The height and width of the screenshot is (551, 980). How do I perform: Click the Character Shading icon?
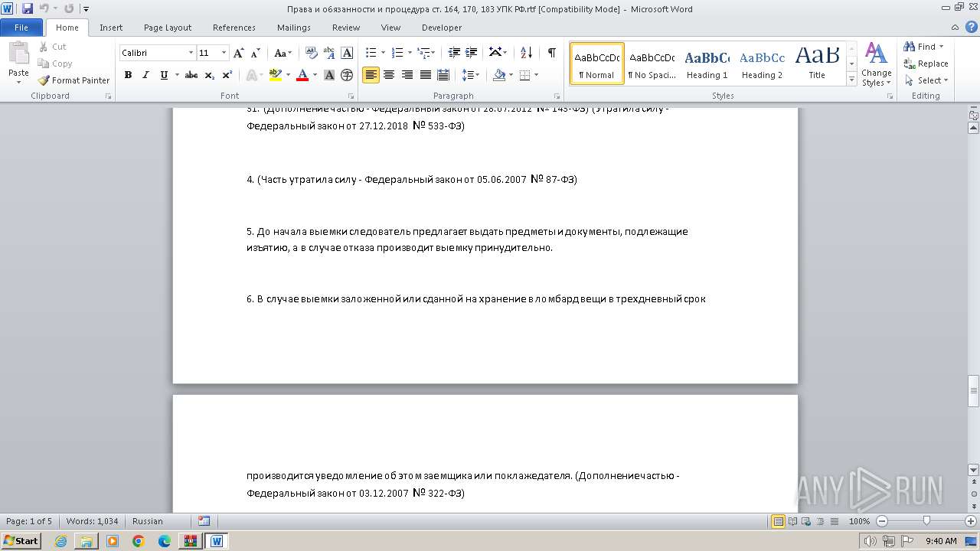pos(329,75)
